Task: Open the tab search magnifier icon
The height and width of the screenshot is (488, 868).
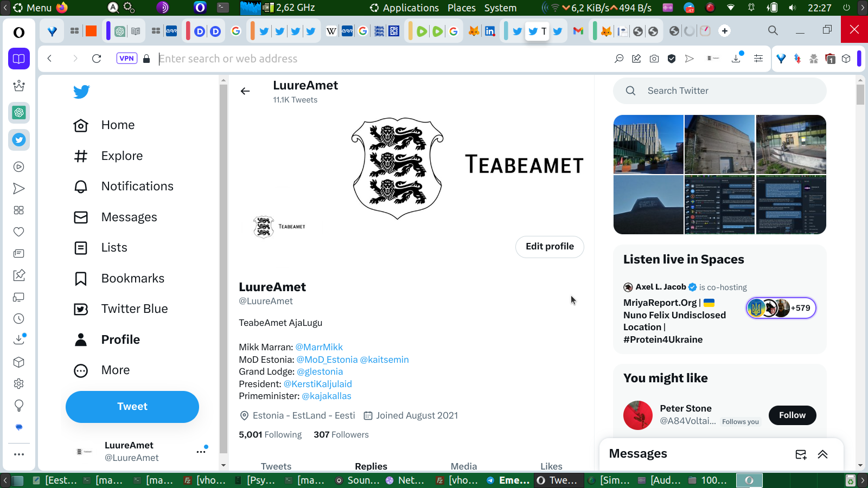Action: coord(773,30)
